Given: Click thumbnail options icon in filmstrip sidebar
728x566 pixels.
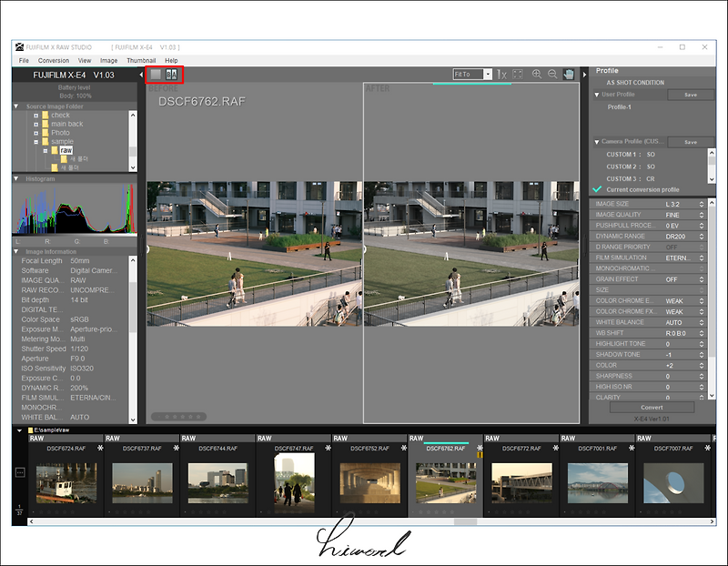Looking at the screenshot, I should pyautogui.click(x=20, y=472).
